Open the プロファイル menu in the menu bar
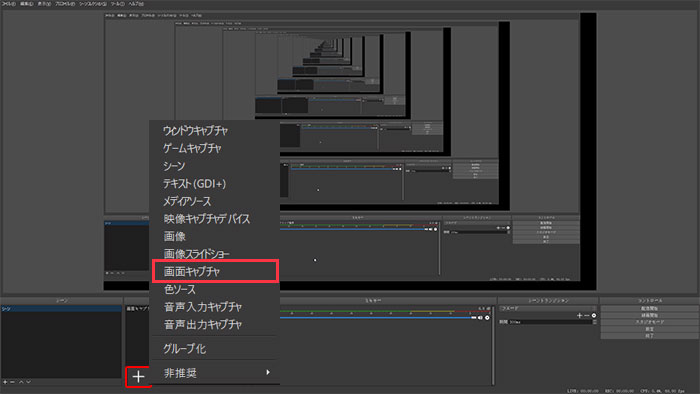This screenshot has width=700, height=394. coord(65,4)
